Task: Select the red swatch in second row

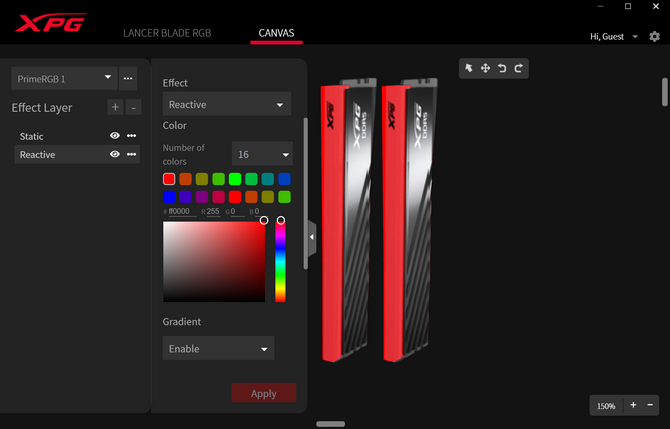Action: 235,197
